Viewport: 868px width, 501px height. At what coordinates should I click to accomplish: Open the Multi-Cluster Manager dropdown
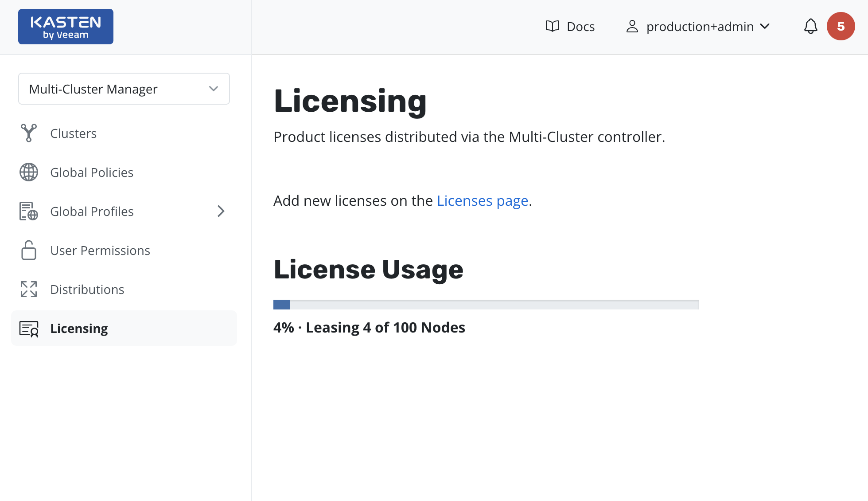pos(124,89)
